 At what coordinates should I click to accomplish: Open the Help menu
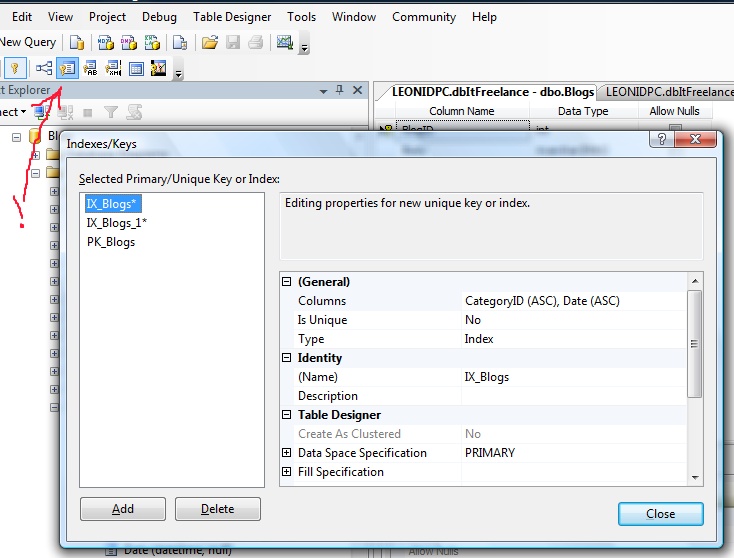[484, 17]
